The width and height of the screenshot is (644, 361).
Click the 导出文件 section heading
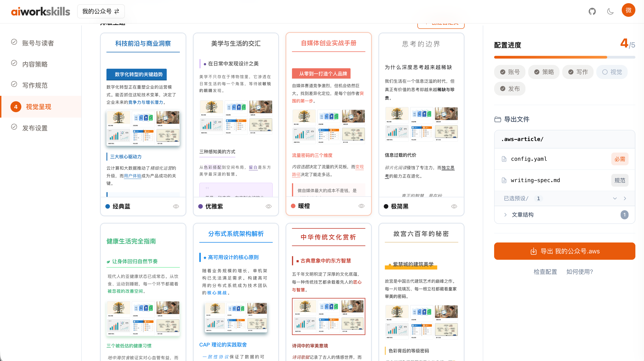pos(517,119)
